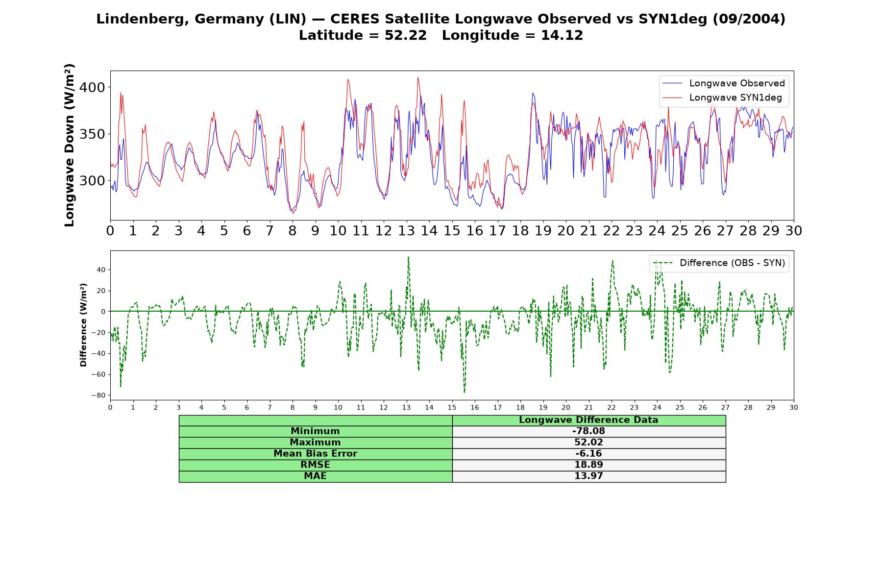Click the red line sample in legend
The width and height of the screenshot is (882, 588).
pyautogui.click(x=672, y=98)
